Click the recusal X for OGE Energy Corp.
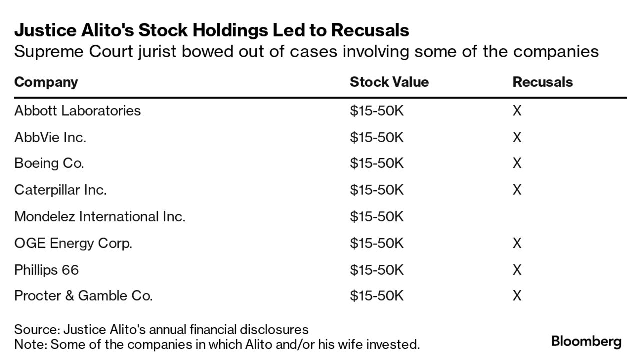This screenshot has height=364, width=641. point(517,243)
